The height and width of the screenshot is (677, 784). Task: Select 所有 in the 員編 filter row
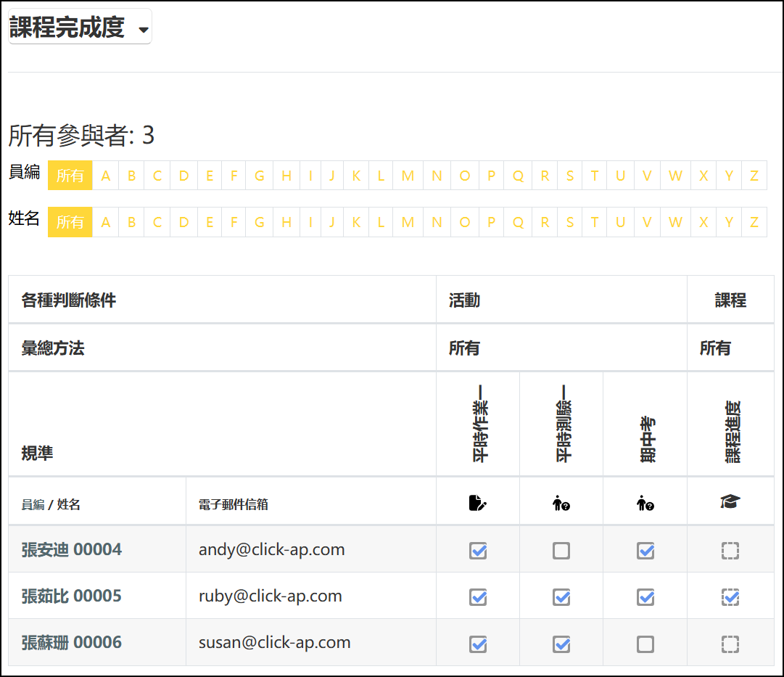70,176
